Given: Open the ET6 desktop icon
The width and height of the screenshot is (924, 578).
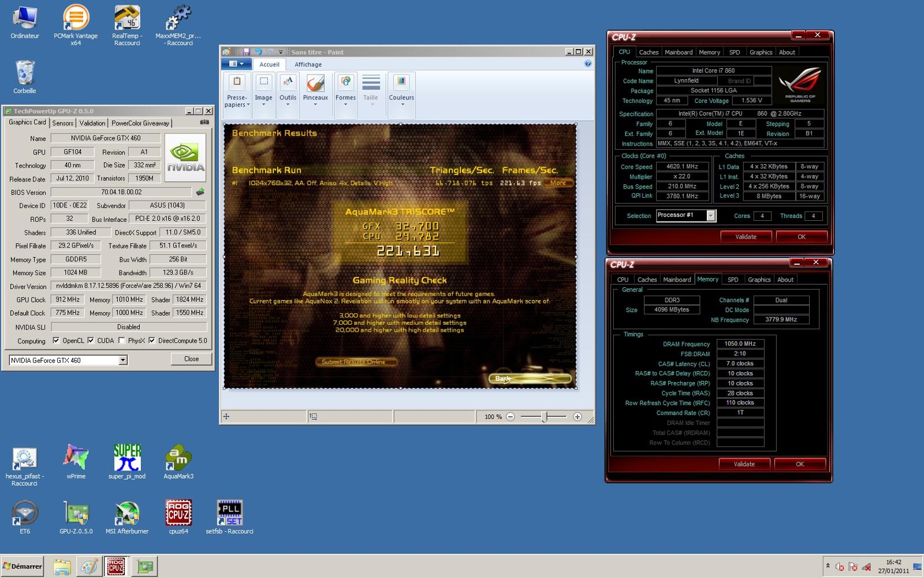Looking at the screenshot, I should click(25, 517).
